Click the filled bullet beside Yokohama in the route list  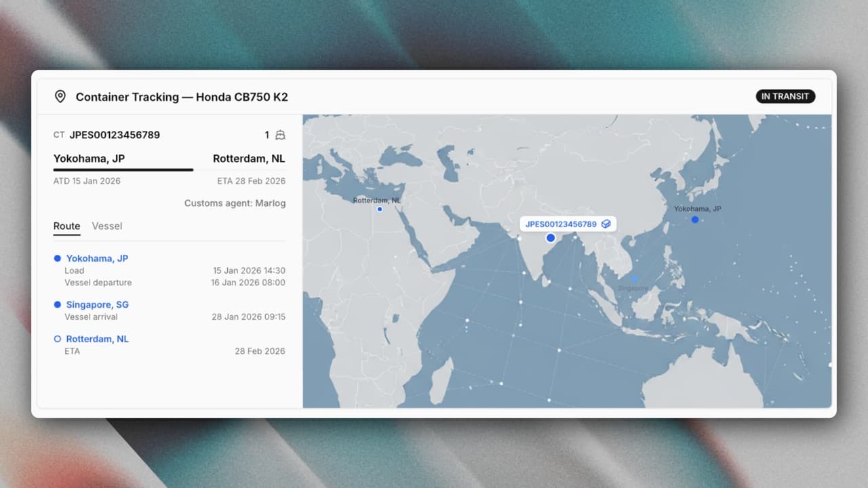coord(57,258)
